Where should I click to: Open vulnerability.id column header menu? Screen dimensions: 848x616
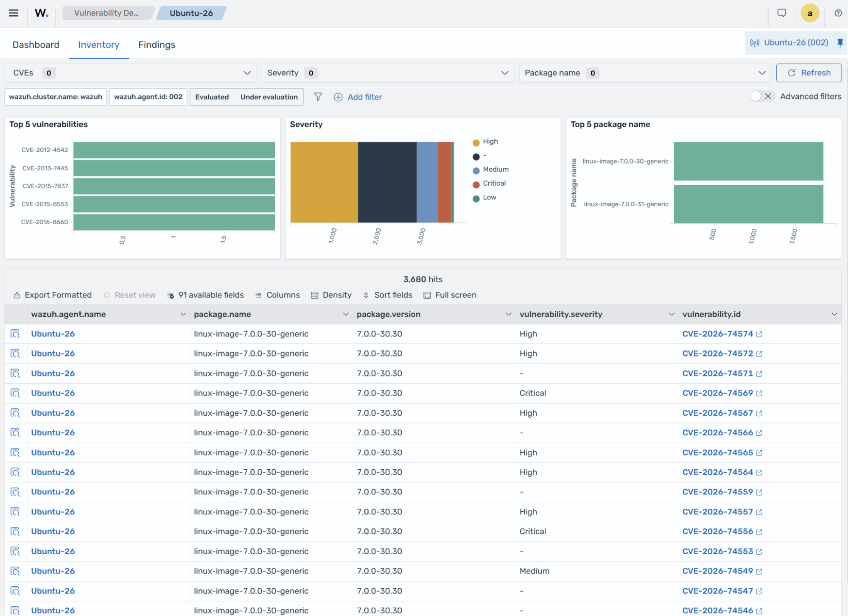point(834,315)
